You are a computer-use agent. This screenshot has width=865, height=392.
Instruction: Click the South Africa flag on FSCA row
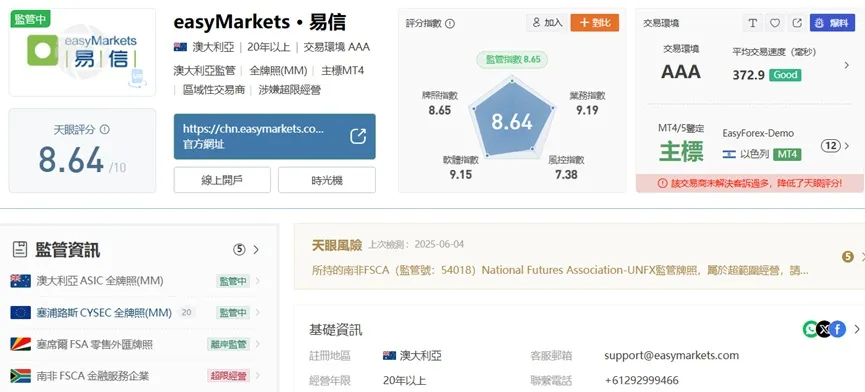point(20,377)
